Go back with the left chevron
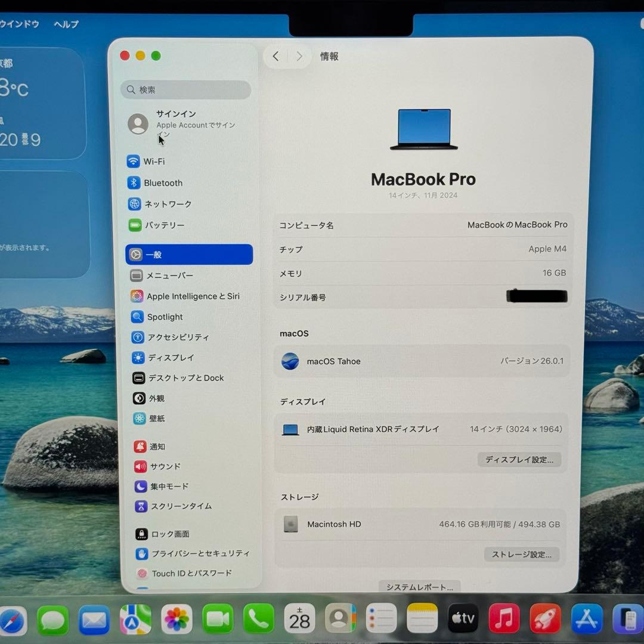This screenshot has width=644, height=644. [x=276, y=56]
